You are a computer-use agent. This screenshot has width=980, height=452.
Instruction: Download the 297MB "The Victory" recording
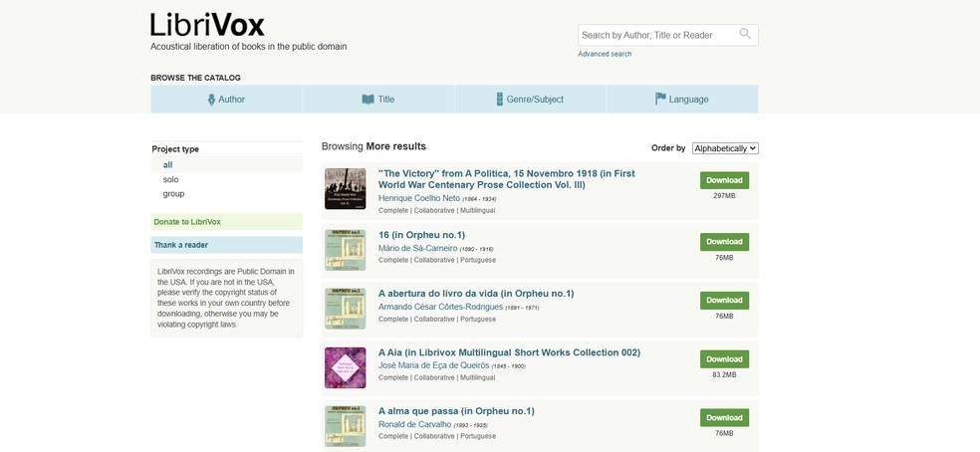tap(724, 180)
